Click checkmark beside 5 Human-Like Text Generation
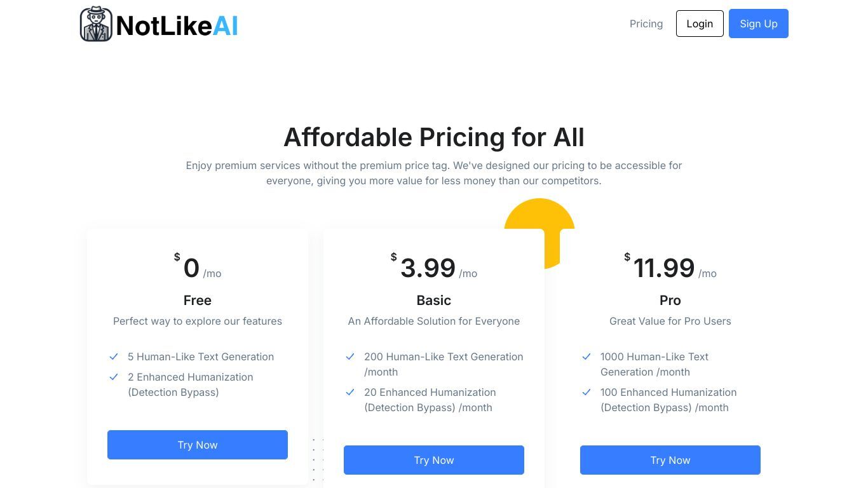The image size is (868, 488). pos(114,356)
